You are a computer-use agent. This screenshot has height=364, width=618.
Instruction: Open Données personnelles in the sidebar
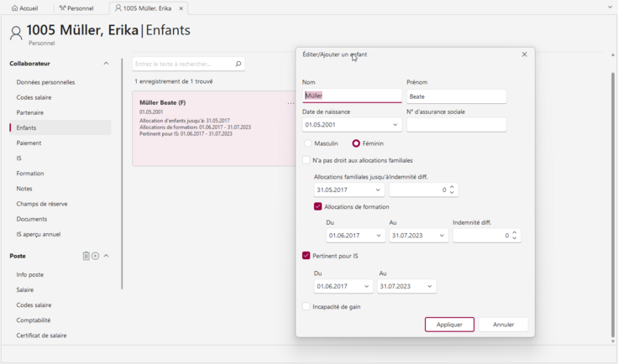tap(45, 82)
